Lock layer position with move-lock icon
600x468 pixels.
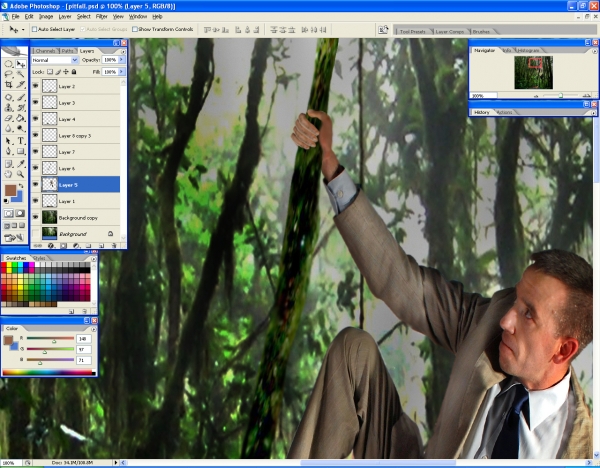coord(66,72)
